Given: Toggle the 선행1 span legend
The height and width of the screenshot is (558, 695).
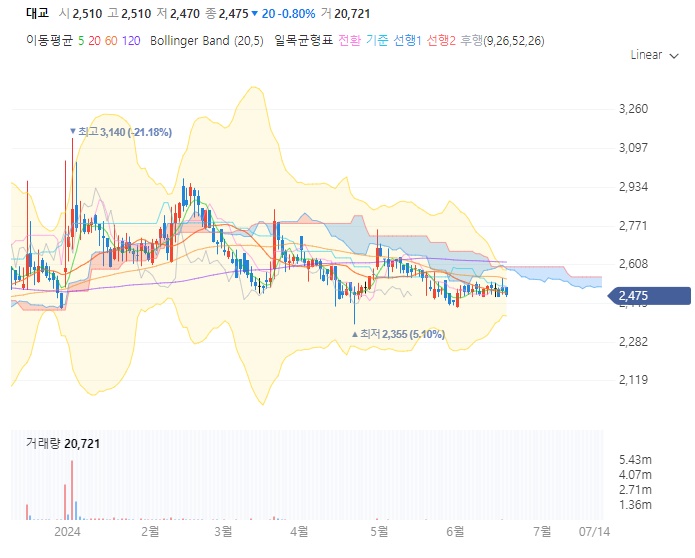Looking at the screenshot, I should coord(407,41).
